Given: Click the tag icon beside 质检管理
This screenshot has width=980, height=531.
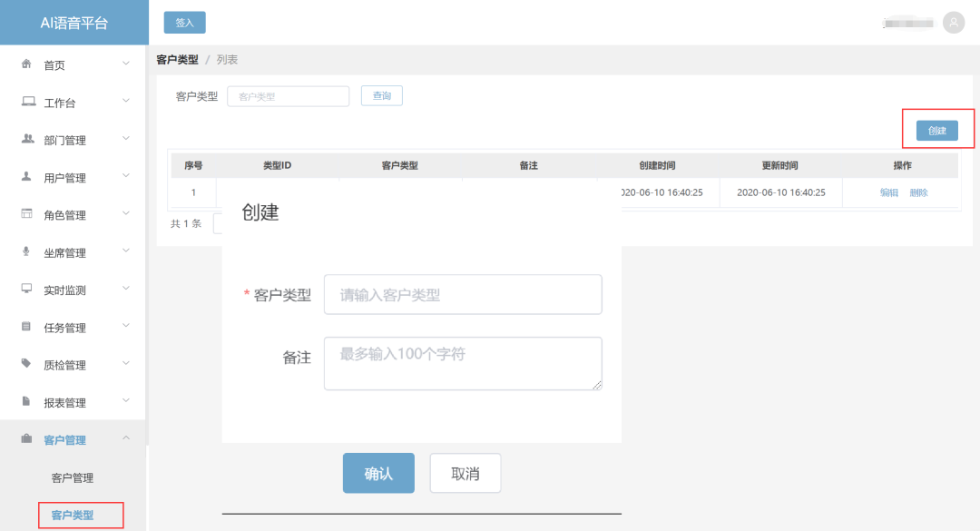Looking at the screenshot, I should coord(26,363).
